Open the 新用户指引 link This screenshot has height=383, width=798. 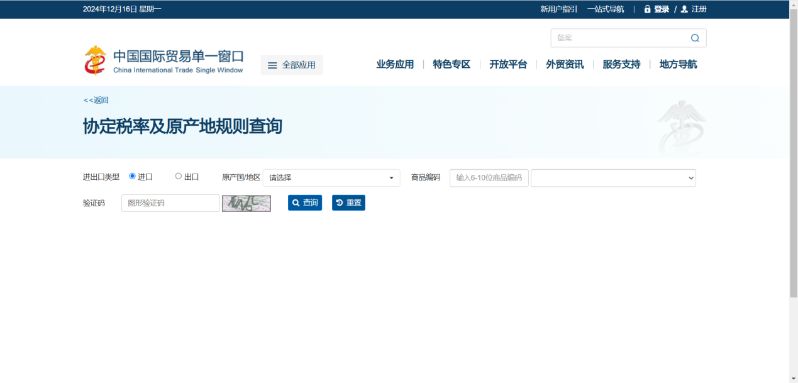559,9
